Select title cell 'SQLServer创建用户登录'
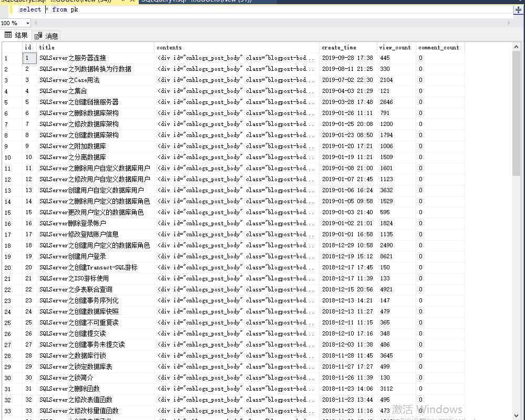Viewport: 525px width, 420px height. point(96,257)
